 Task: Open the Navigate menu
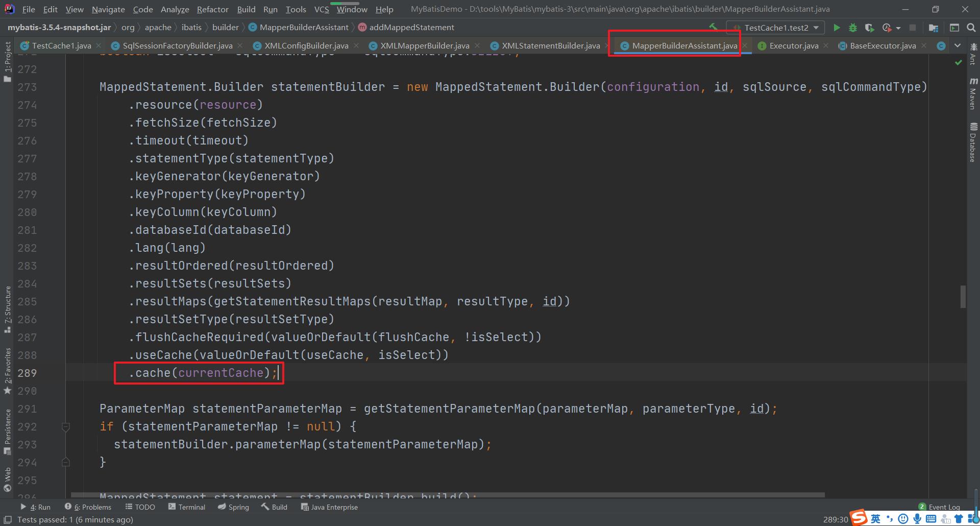(x=108, y=9)
